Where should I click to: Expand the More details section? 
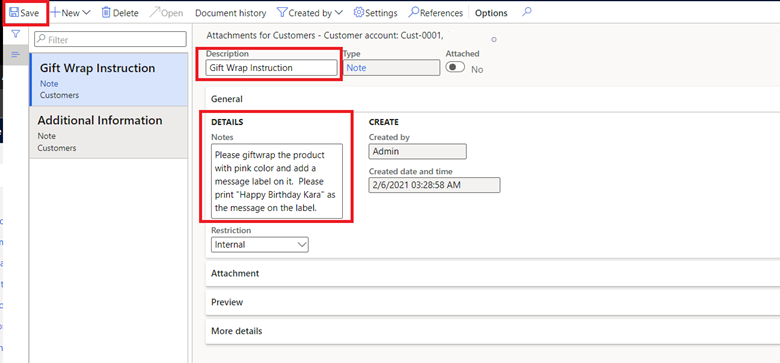(x=492, y=331)
